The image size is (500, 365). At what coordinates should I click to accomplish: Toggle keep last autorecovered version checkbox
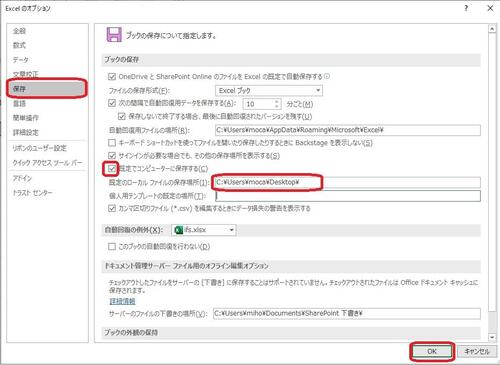(x=122, y=116)
